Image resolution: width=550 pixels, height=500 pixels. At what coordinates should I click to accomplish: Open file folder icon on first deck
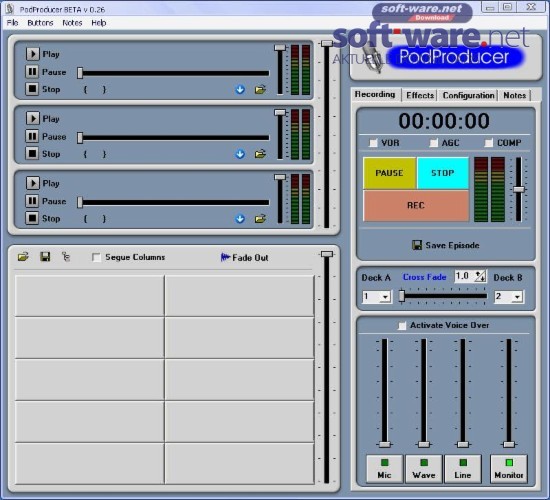tap(260, 89)
